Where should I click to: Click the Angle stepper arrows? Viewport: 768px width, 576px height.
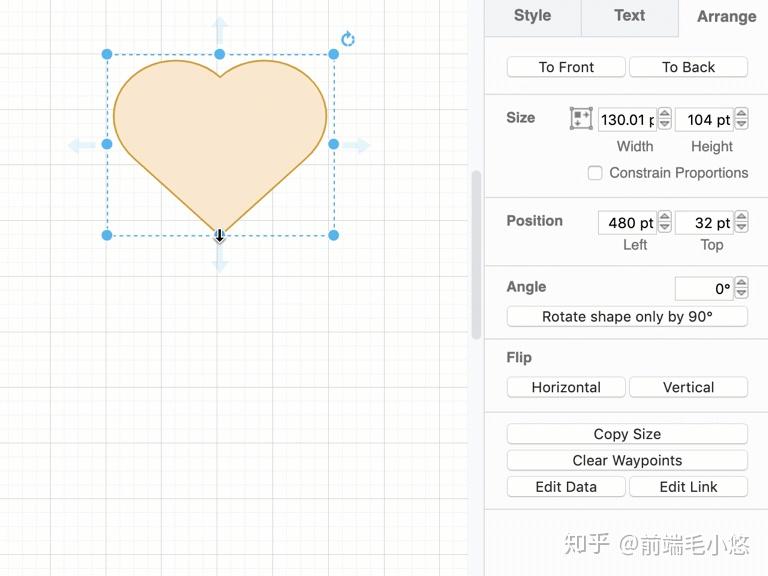pyautogui.click(x=741, y=288)
